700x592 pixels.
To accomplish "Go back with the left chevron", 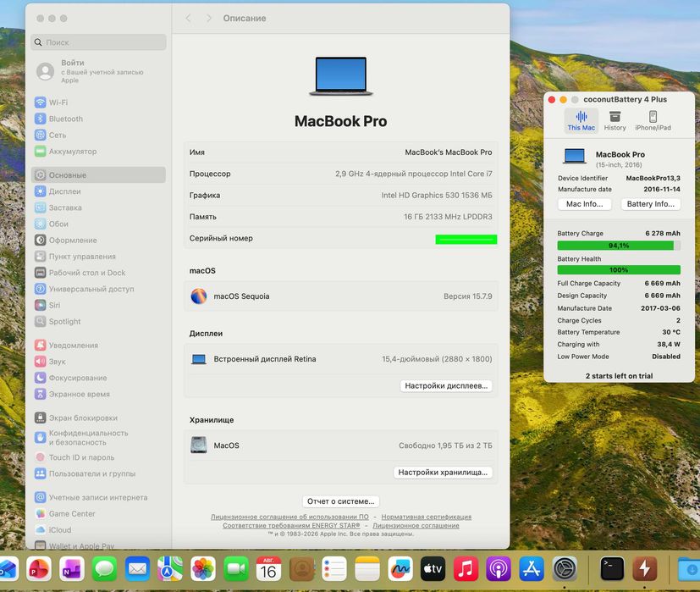I will (189, 19).
